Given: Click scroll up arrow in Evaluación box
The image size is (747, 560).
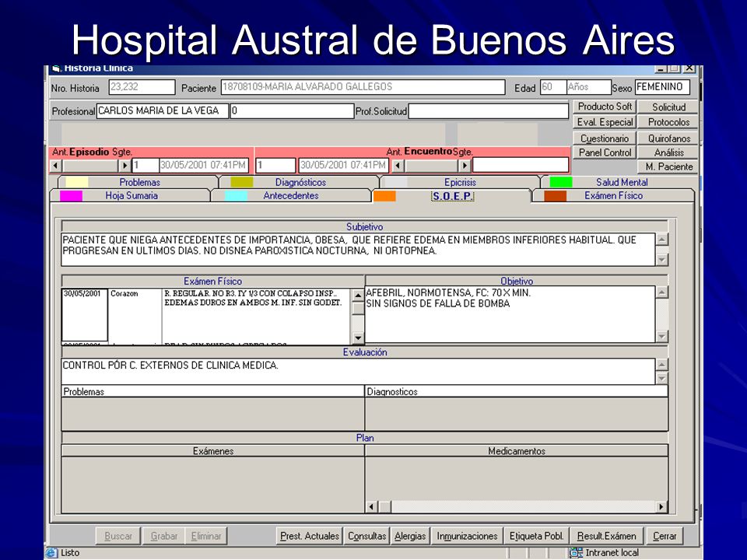Looking at the screenshot, I should click(x=661, y=365).
